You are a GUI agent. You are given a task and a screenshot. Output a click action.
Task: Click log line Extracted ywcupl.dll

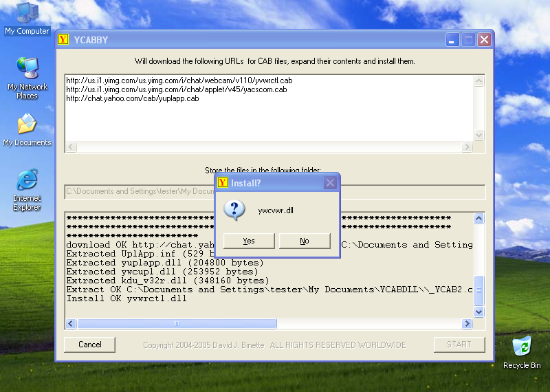click(162, 272)
